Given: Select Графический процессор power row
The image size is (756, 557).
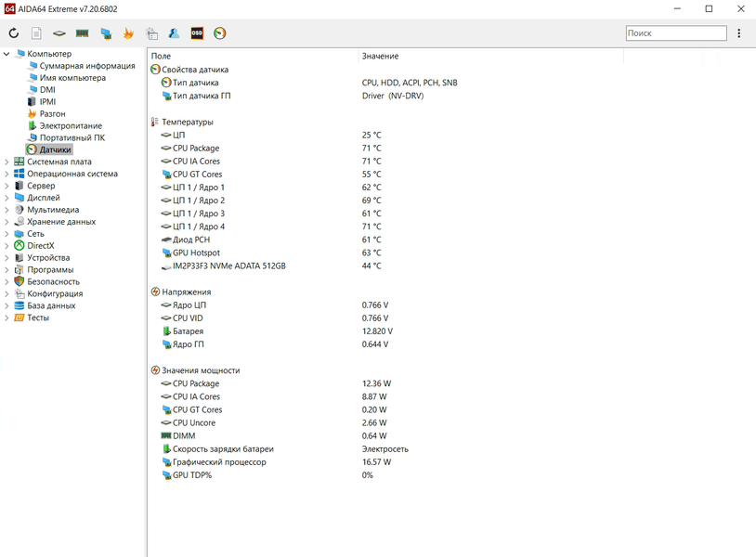Looking at the screenshot, I should (276, 462).
